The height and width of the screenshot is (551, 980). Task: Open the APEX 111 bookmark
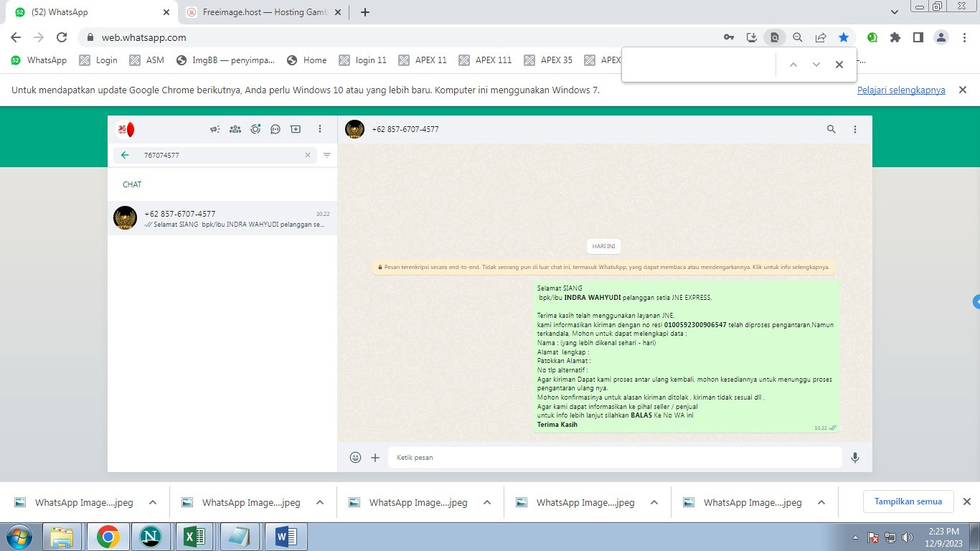(485, 60)
